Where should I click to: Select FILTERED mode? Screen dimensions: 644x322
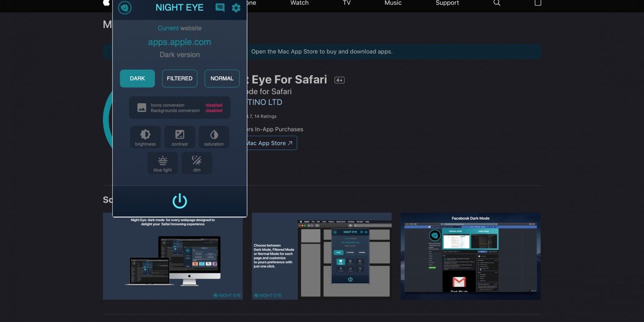[x=179, y=78]
